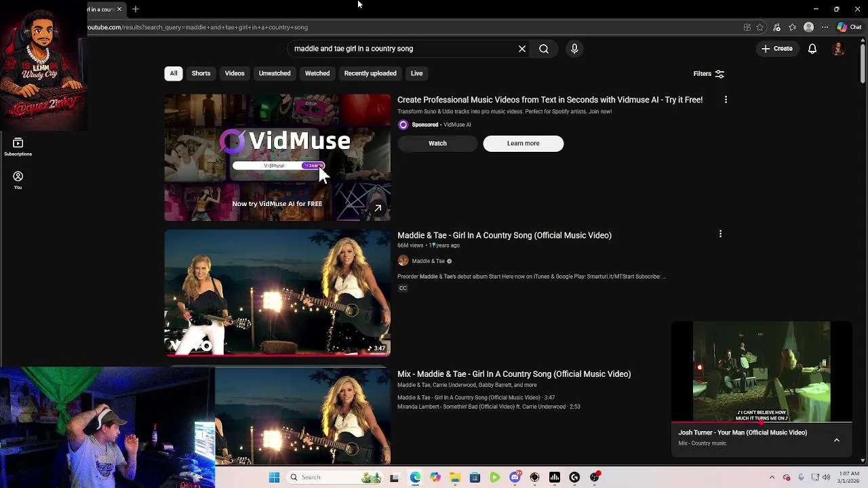Click Watch on the VidMuse ad
The width and height of the screenshot is (868, 488).
coord(437,143)
